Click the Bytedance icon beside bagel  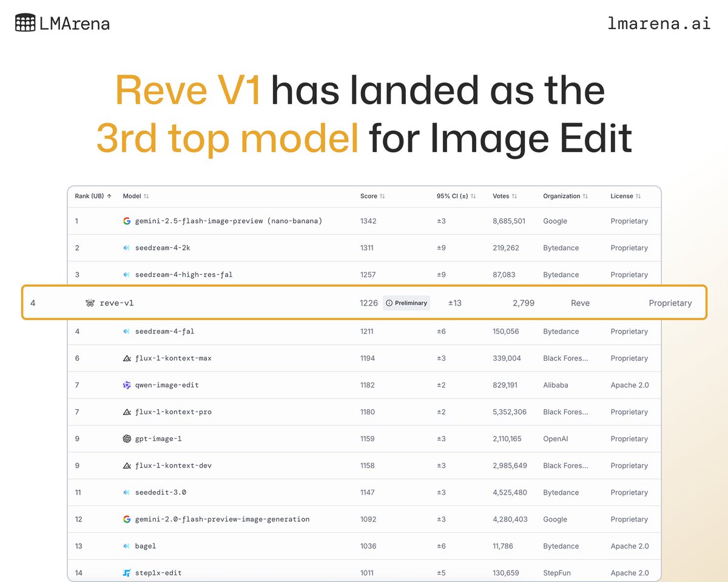coord(127,546)
